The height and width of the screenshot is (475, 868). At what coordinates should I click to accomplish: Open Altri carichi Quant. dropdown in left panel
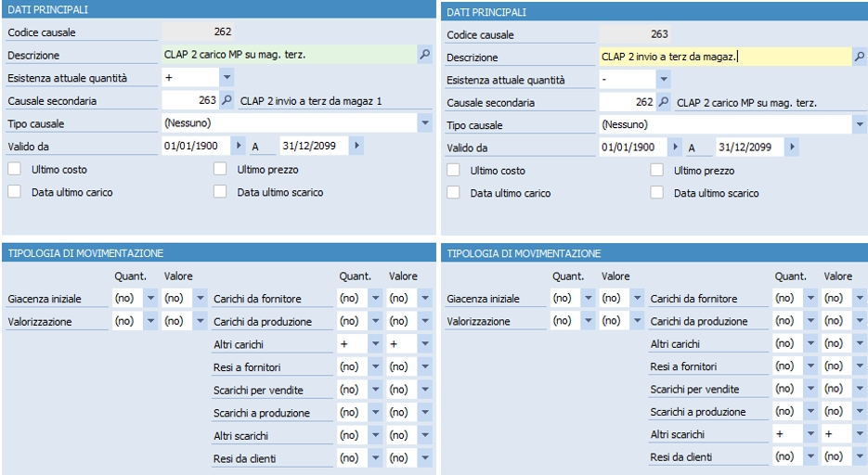point(375,344)
